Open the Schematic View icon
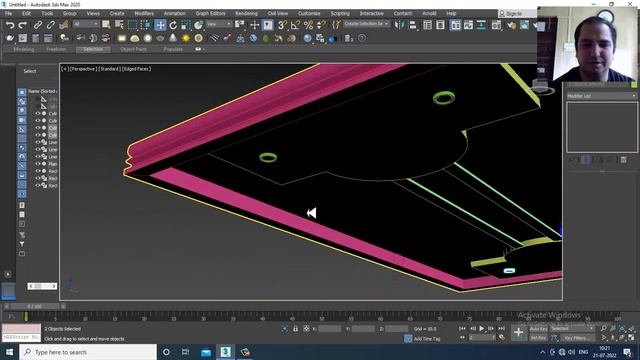 (481, 25)
